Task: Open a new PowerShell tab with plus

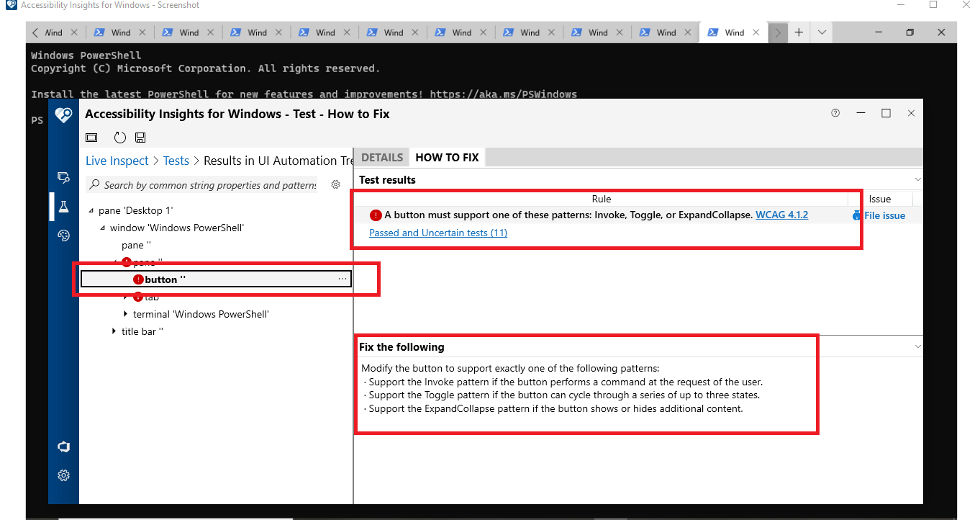Action: (x=799, y=32)
